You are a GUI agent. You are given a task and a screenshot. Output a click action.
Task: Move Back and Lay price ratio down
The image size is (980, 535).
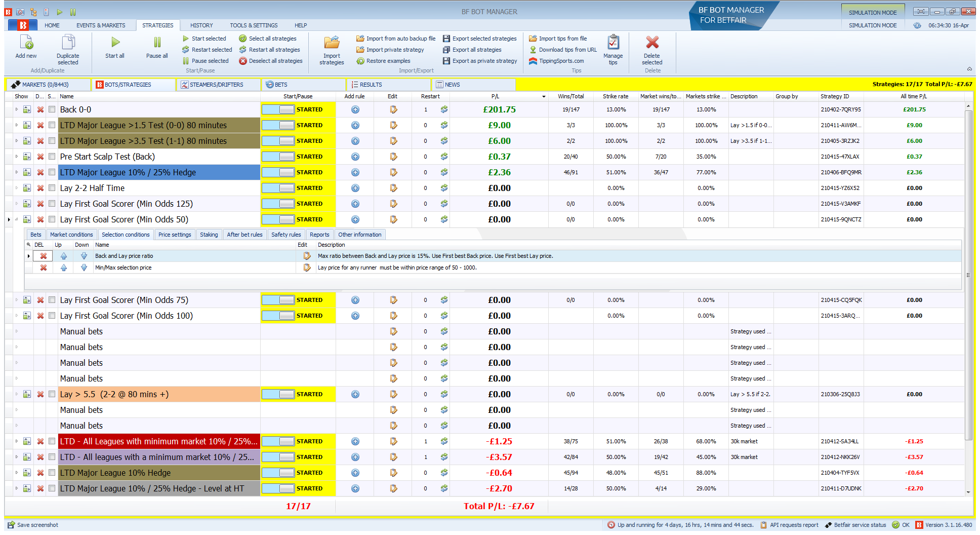[84, 256]
